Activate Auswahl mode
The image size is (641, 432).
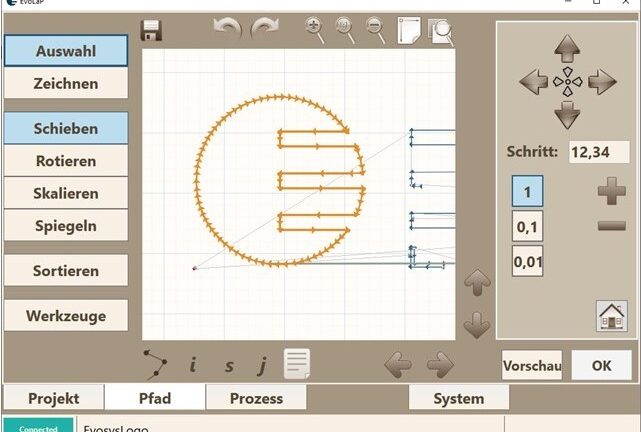(x=66, y=51)
